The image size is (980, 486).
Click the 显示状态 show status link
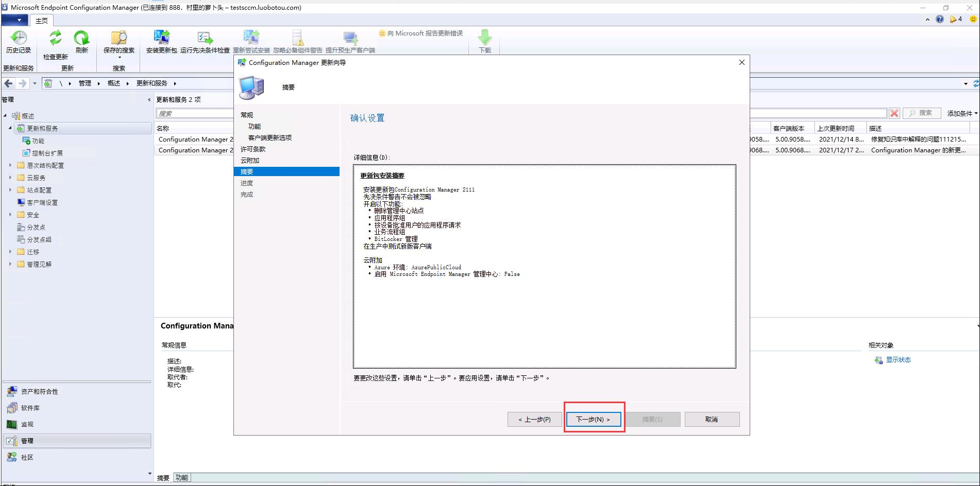click(x=898, y=360)
